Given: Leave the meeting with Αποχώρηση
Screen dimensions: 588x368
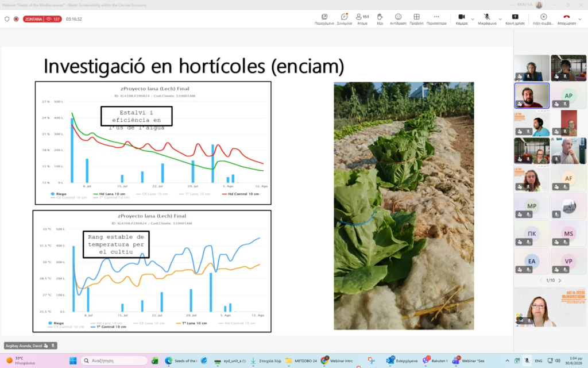Looking at the screenshot, I should tap(566, 19).
